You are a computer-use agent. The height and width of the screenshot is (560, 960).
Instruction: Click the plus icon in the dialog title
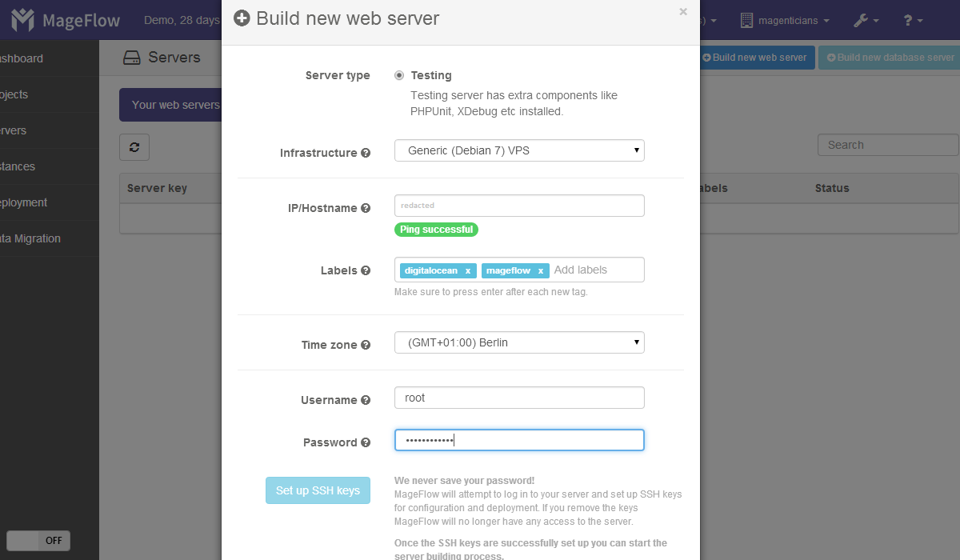point(242,18)
